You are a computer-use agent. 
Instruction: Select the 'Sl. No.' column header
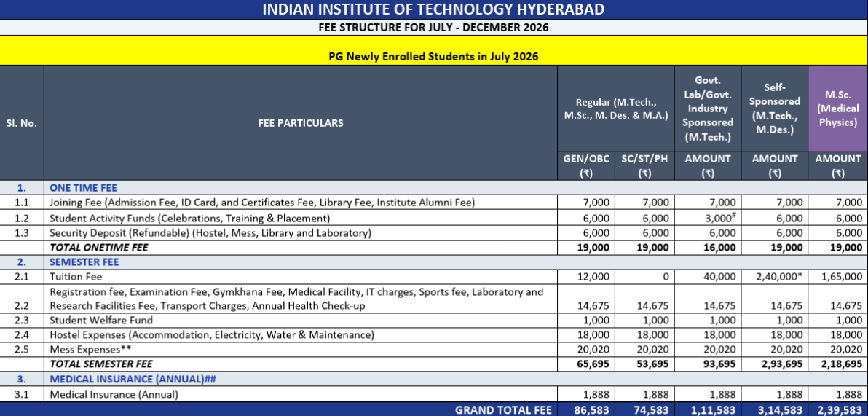coord(22,123)
